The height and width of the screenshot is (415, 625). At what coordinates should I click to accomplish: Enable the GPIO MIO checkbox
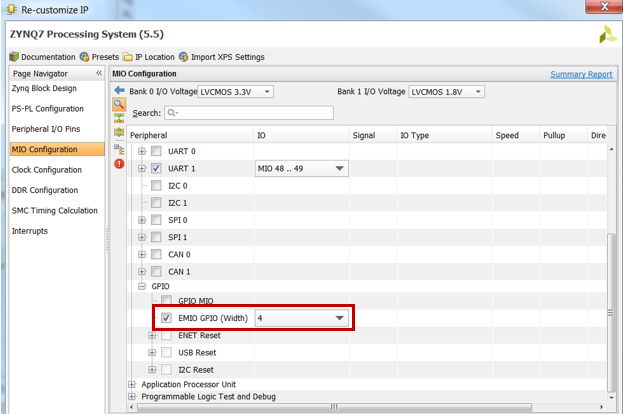point(166,301)
